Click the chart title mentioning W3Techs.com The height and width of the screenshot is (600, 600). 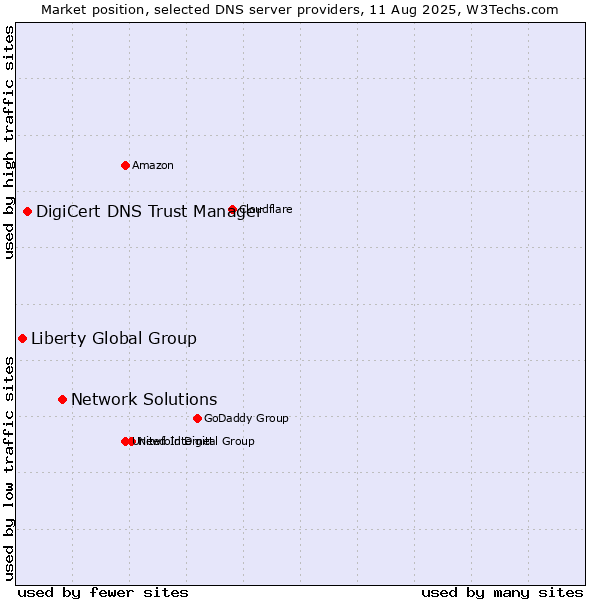300,10
